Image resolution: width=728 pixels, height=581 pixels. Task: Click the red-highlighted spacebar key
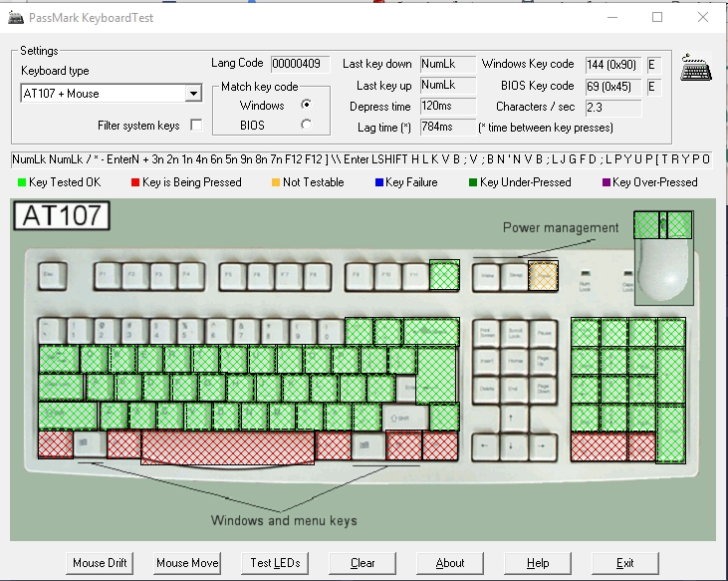[228, 446]
